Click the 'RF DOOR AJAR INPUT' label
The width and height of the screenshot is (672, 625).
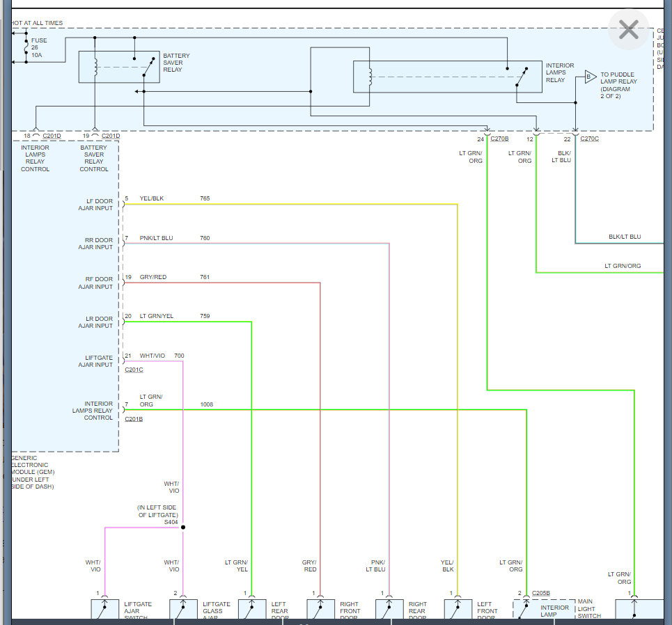tap(95, 283)
